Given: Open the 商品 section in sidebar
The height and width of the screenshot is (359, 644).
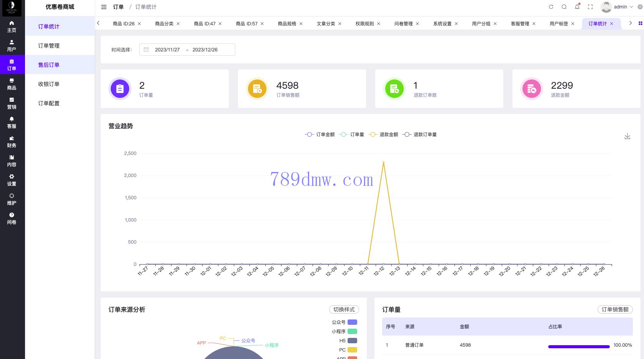Looking at the screenshot, I should click(12, 84).
